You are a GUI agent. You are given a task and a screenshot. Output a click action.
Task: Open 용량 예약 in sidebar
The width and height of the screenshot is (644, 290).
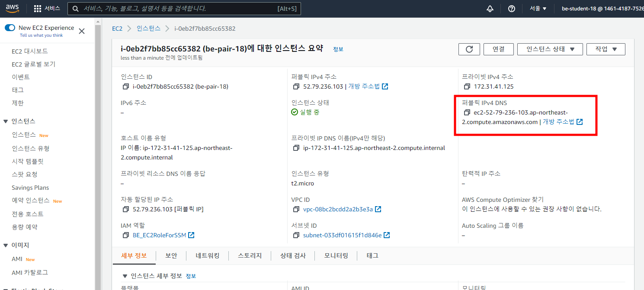(x=25, y=227)
